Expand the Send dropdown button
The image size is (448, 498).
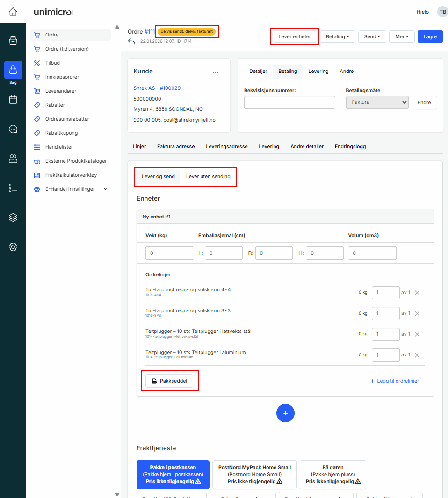click(x=372, y=36)
